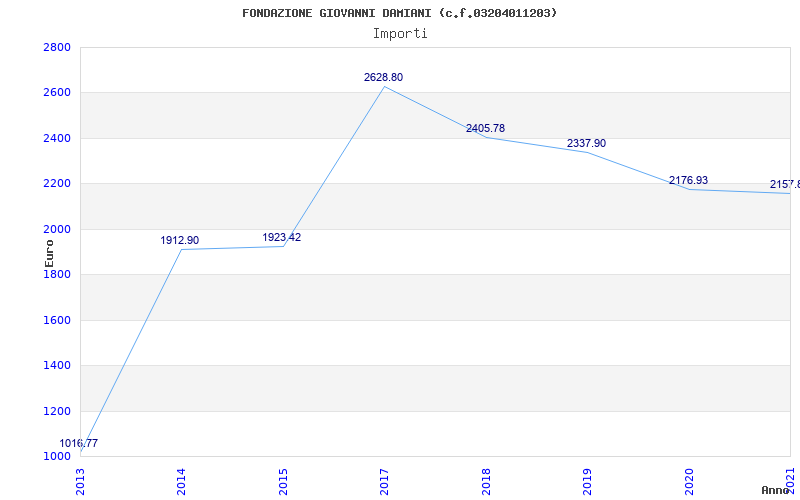The image size is (800, 500).
Task: Select the data label 2337.90
Action: point(586,143)
